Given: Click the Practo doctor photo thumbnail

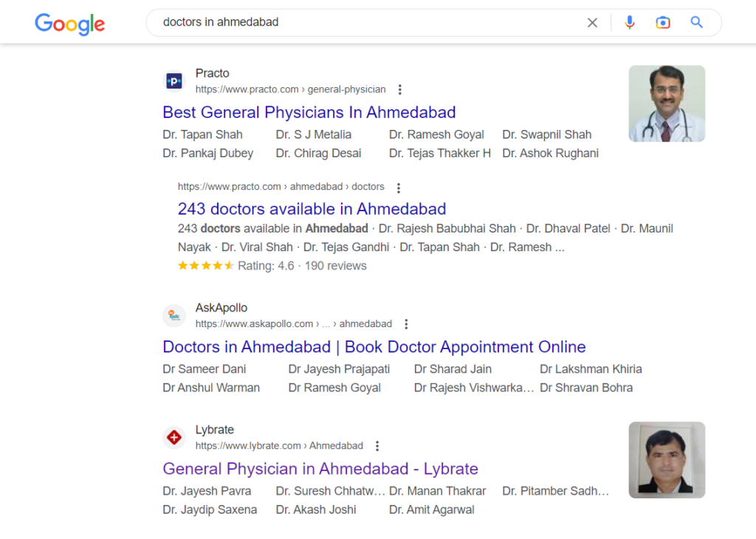Looking at the screenshot, I should click(667, 103).
